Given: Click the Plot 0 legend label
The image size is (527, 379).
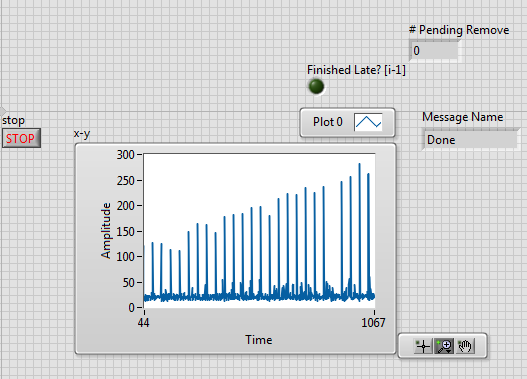Looking at the screenshot, I should 328,122.
